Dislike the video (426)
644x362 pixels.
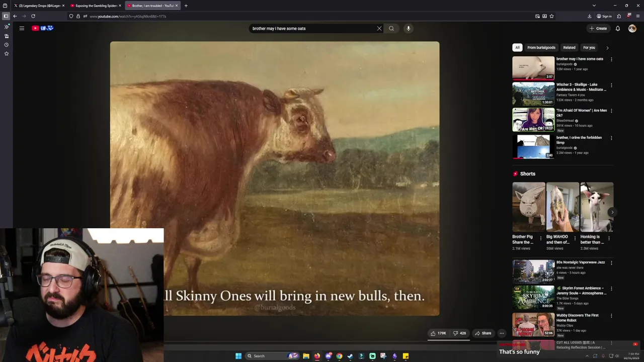point(459,333)
